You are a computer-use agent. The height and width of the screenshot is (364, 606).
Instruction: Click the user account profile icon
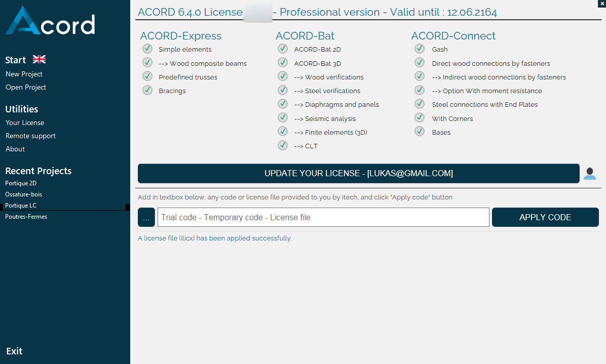click(x=590, y=174)
